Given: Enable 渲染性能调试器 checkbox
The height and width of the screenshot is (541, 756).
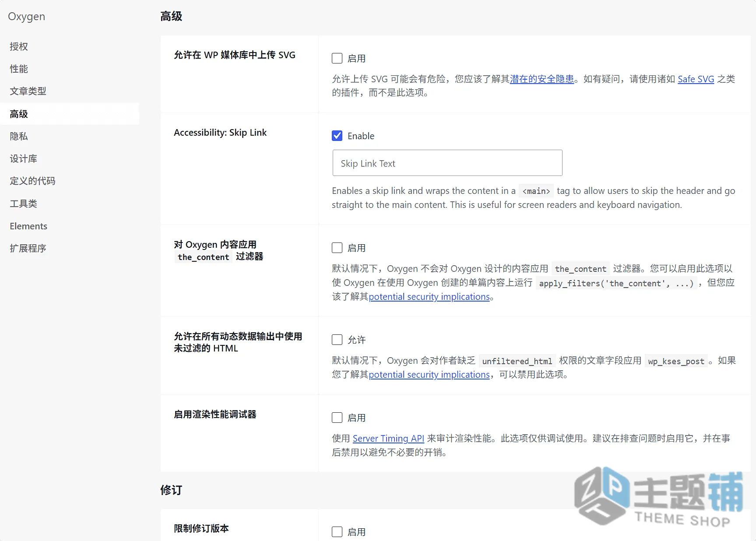Looking at the screenshot, I should coord(337,418).
